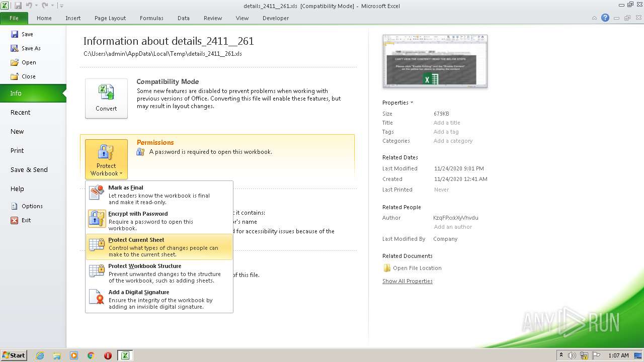Image resolution: width=644 pixels, height=362 pixels.
Task: Click the volume icon in system tray
Action: 572,355
